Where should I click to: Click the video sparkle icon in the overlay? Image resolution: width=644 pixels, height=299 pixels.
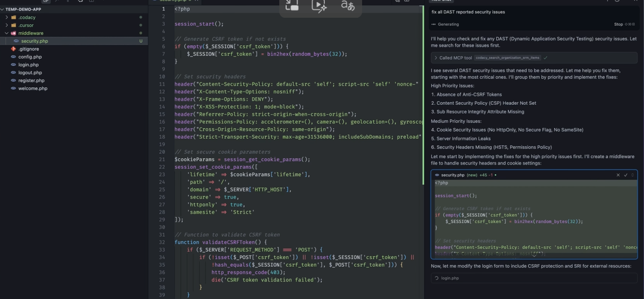click(319, 5)
